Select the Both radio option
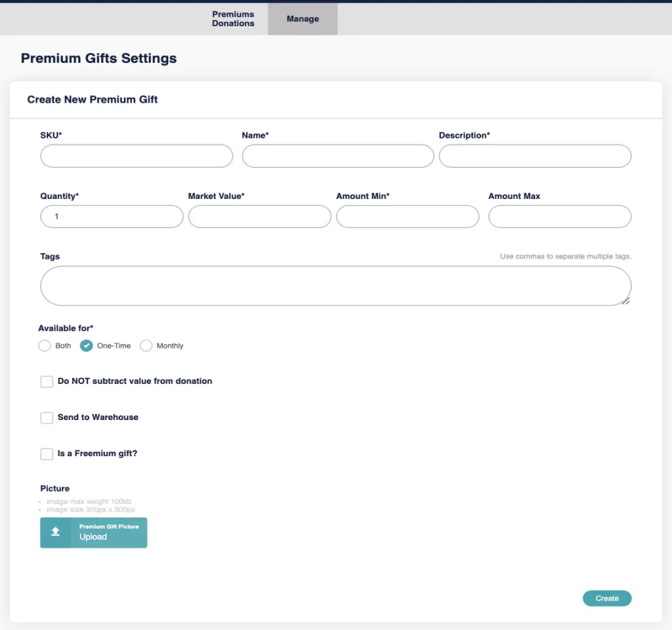672x630 pixels. tap(45, 346)
